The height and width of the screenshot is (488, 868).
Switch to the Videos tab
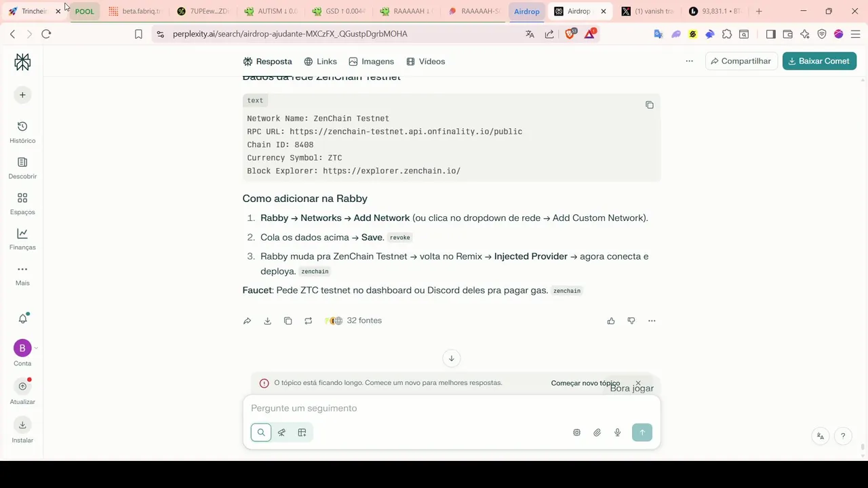coord(426,62)
